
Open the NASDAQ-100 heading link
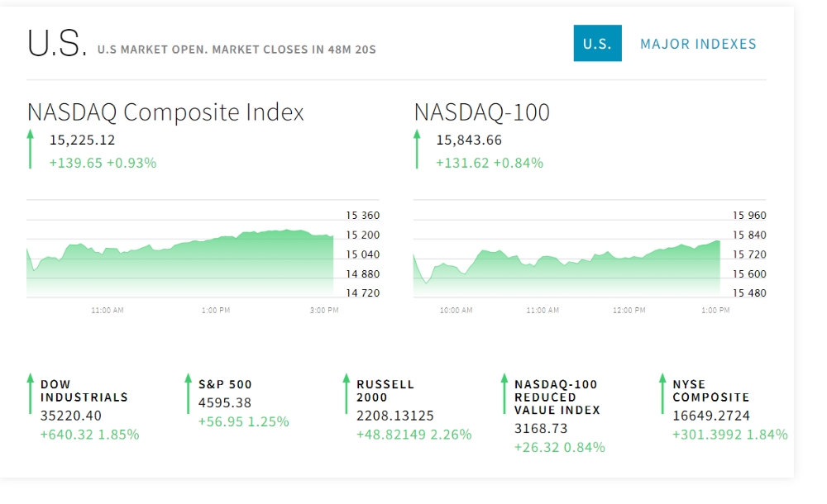(481, 112)
